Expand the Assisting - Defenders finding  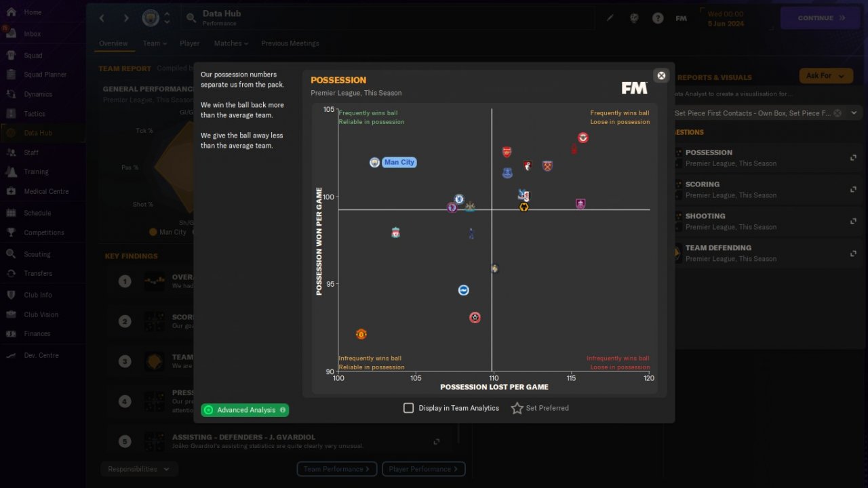tap(437, 441)
